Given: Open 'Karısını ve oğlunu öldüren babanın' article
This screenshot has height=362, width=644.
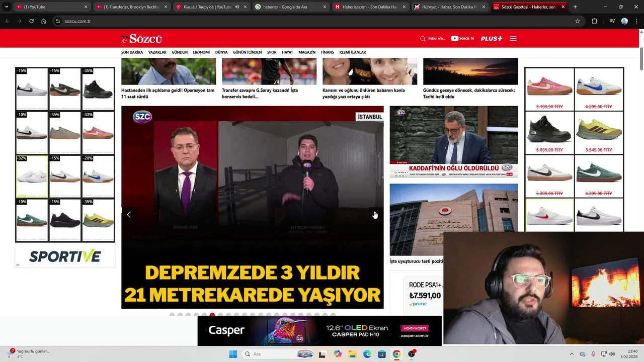Looking at the screenshot, I should (364, 94).
